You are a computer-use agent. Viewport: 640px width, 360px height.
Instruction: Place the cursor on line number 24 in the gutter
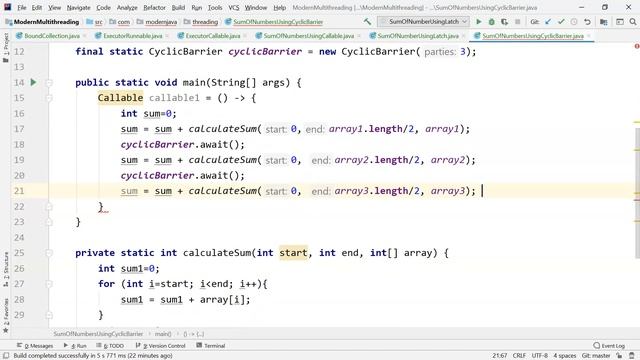click(19, 238)
